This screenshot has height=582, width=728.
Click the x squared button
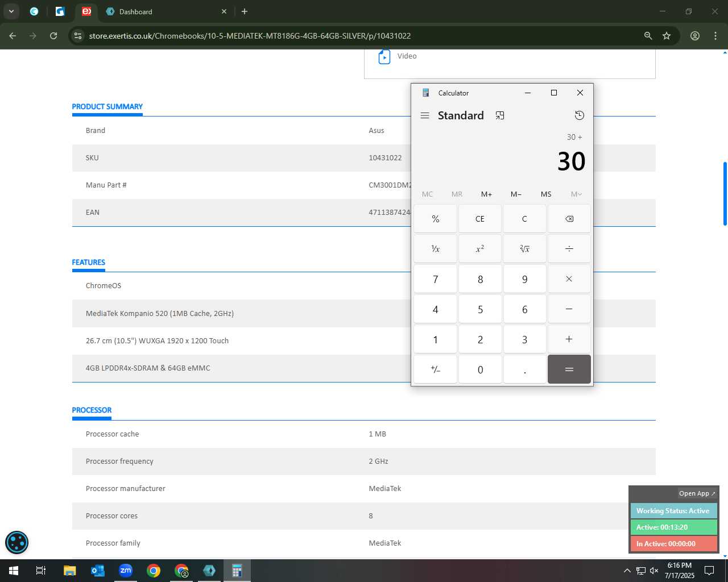(480, 249)
